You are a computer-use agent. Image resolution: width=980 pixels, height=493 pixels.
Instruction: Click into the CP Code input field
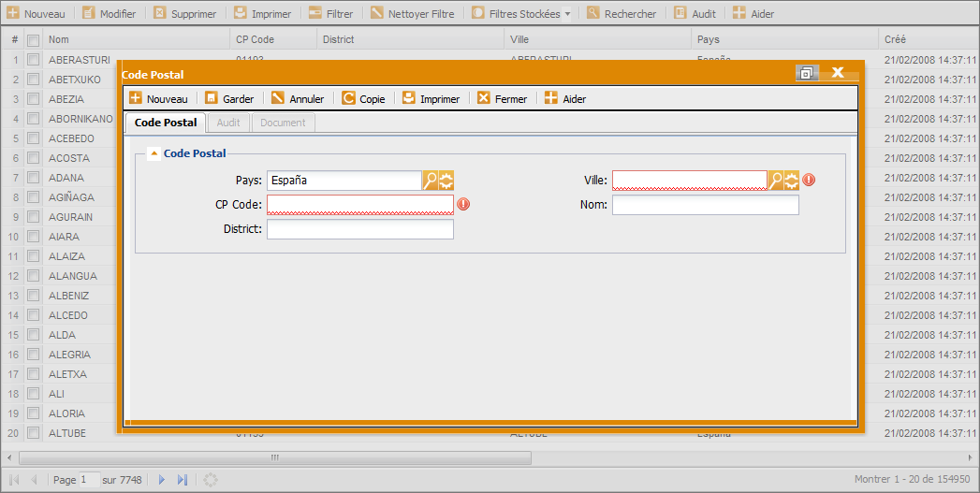pyautogui.click(x=359, y=205)
